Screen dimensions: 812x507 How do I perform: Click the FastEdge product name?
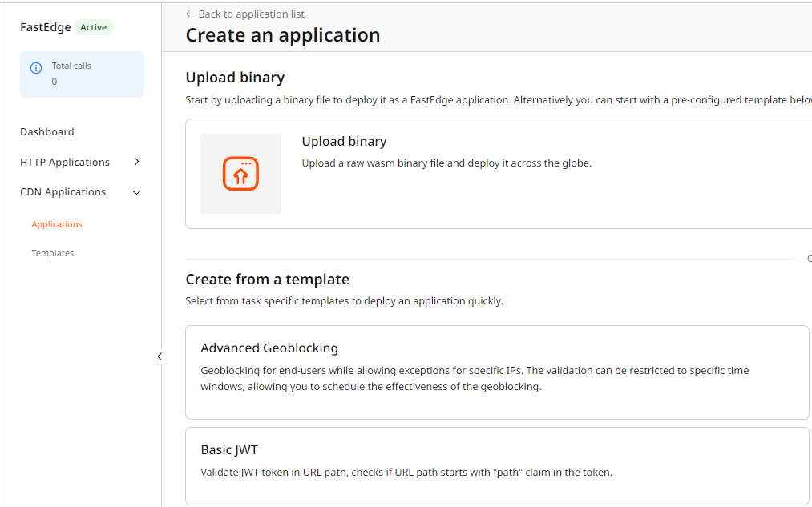(x=46, y=27)
